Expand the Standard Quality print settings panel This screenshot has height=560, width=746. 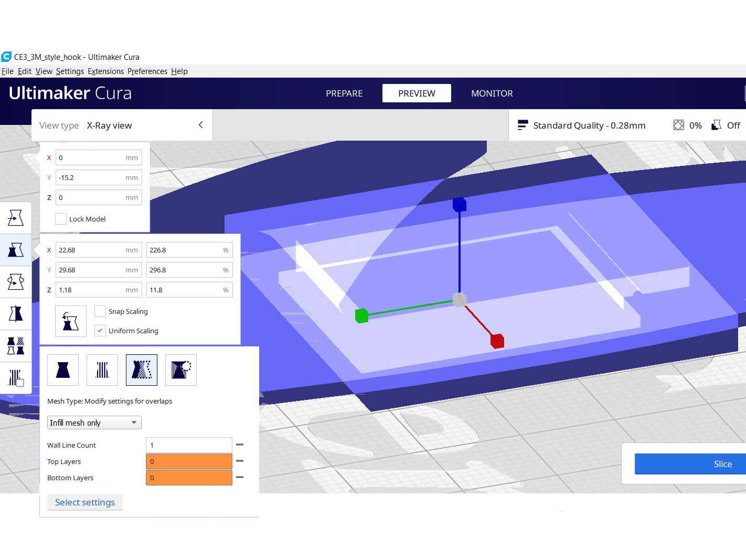(x=627, y=125)
